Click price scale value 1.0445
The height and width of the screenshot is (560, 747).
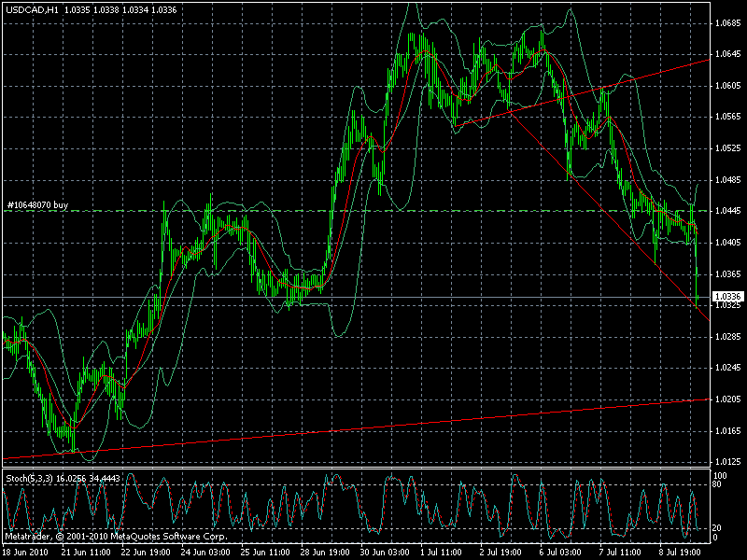tap(728, 211)
